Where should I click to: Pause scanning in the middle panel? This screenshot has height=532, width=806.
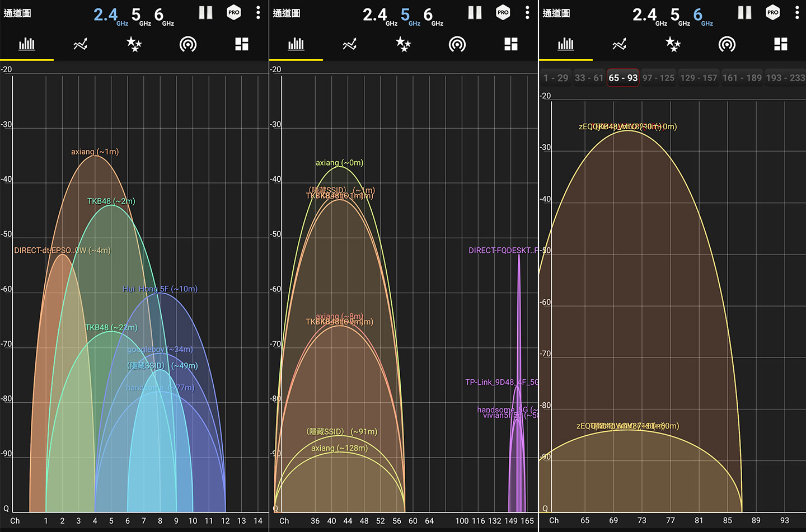[475, 13]
